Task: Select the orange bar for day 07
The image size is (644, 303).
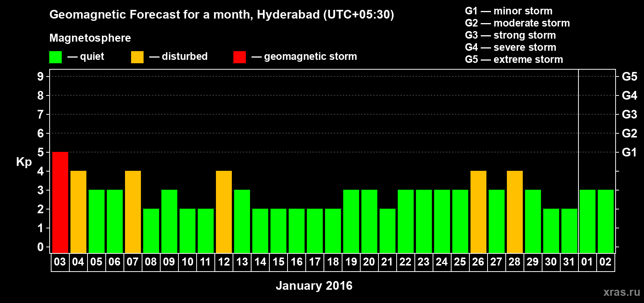Action: (x=133, y=212)
